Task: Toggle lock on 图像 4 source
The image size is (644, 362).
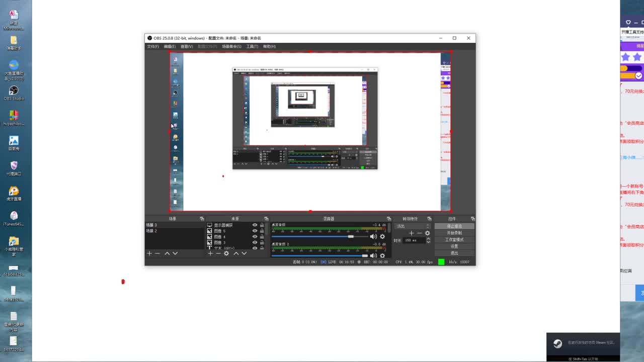Action: coord(262,237)
